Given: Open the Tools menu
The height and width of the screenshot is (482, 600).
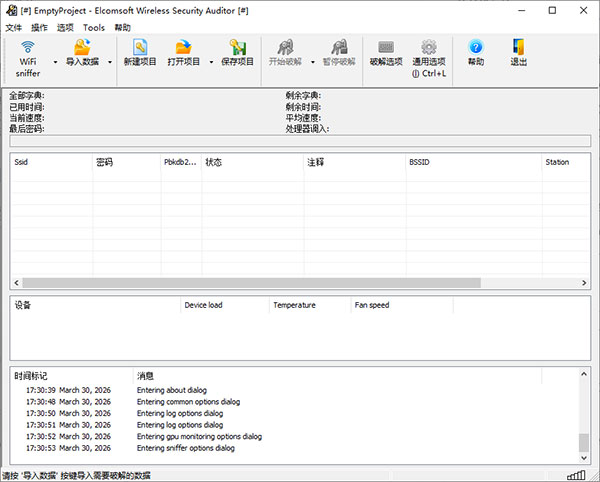Looking at the screenshot, I should (94, 28).
